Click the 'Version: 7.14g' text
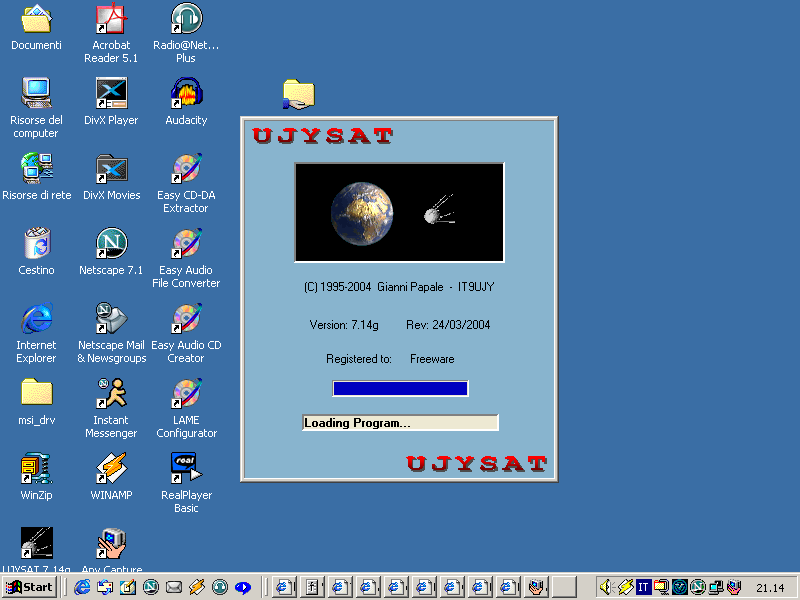 click(x=344, y=325)
